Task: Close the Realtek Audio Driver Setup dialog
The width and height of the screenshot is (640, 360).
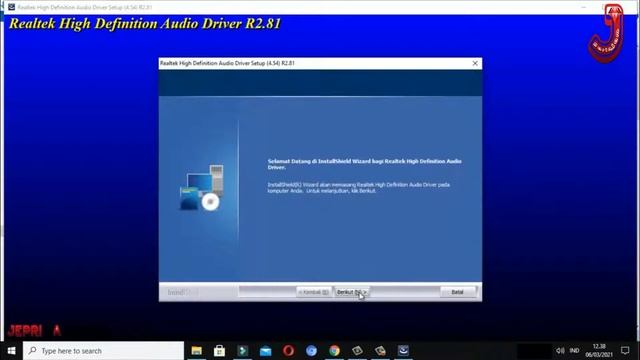Action: (475, 63)
